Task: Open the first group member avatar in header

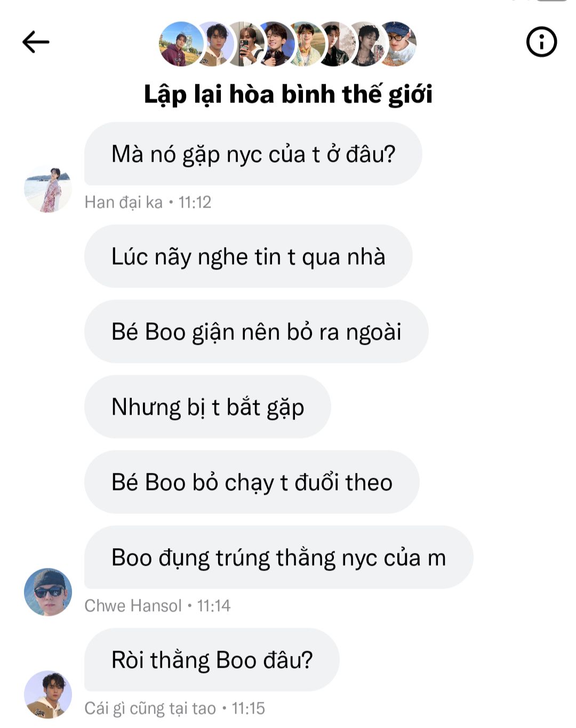Action: tap(181, 44)
